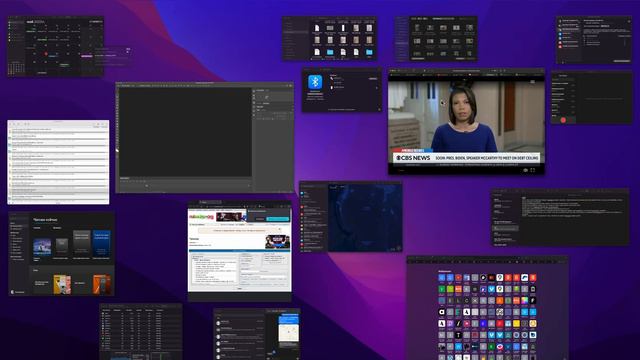
Task: Click the CBS NEWS logo in video
Action: pos(413,158)
